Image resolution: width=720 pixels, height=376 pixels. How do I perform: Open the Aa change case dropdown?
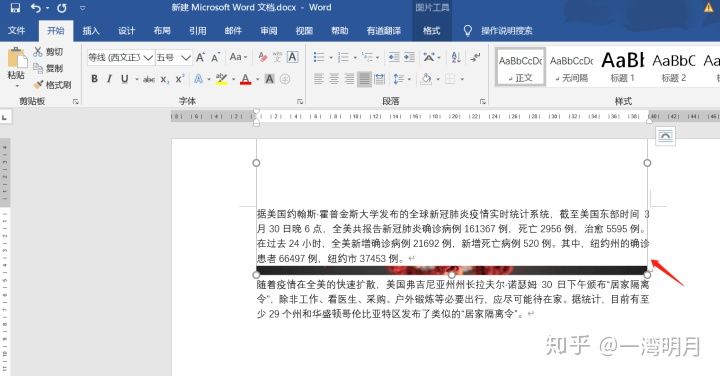[238, 57]
